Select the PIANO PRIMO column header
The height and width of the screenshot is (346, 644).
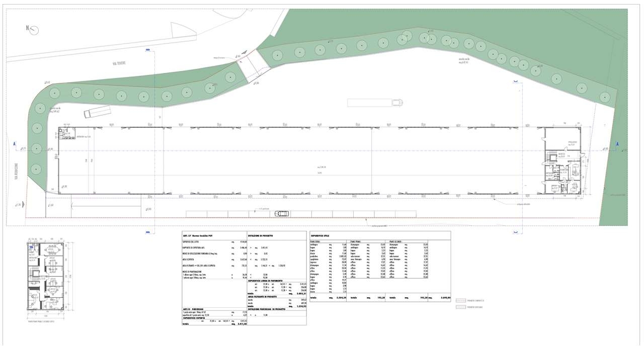click(356, 241)
